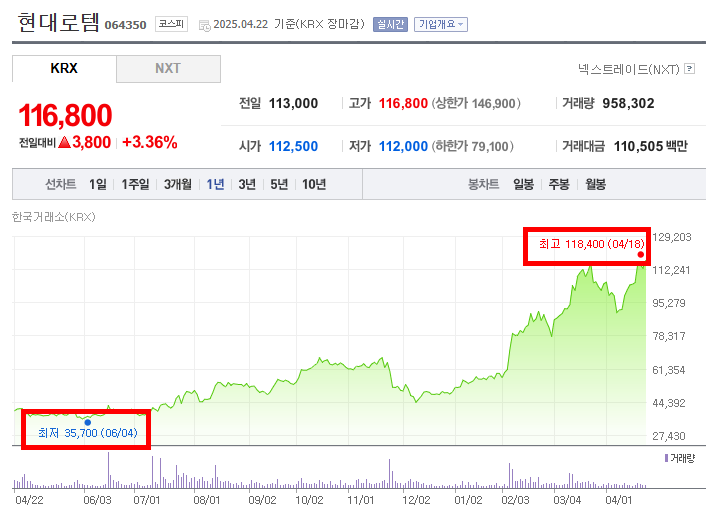Click the 12/02 x-axis date label

(x=416, y=500)
